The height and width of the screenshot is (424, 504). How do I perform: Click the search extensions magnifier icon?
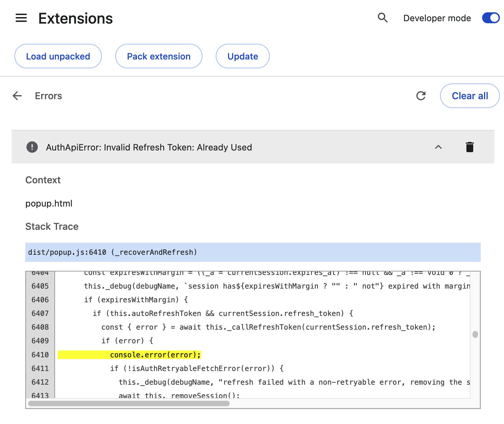383,18
